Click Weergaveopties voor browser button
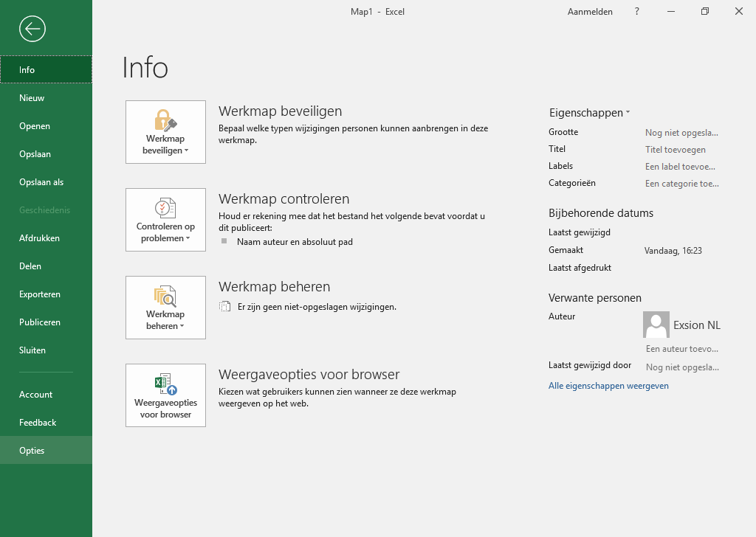The height and width of the screenshot is (537, 756). [165, 395]
